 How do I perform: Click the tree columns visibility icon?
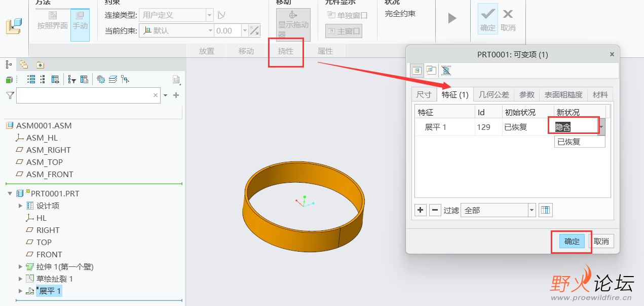point(55,79)
